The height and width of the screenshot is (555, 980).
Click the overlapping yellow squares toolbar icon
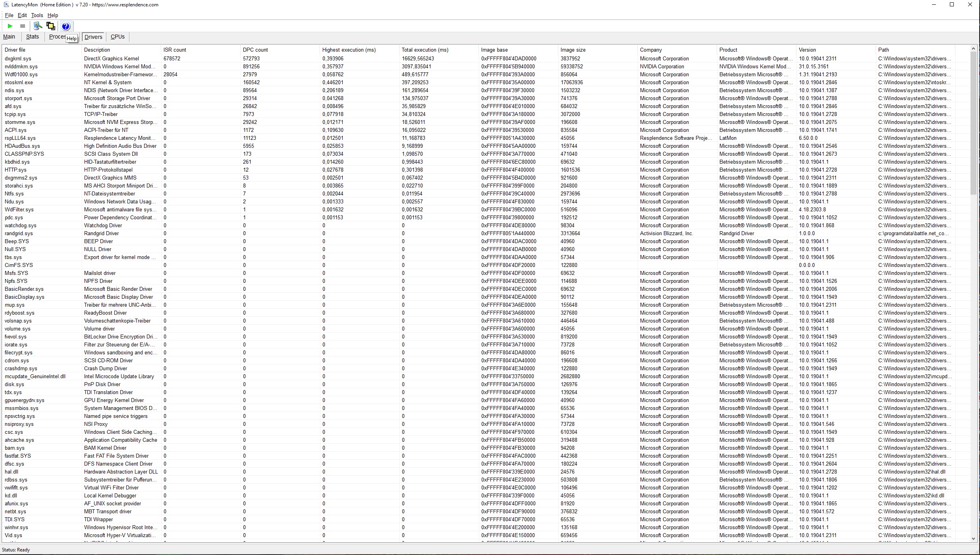51,26
